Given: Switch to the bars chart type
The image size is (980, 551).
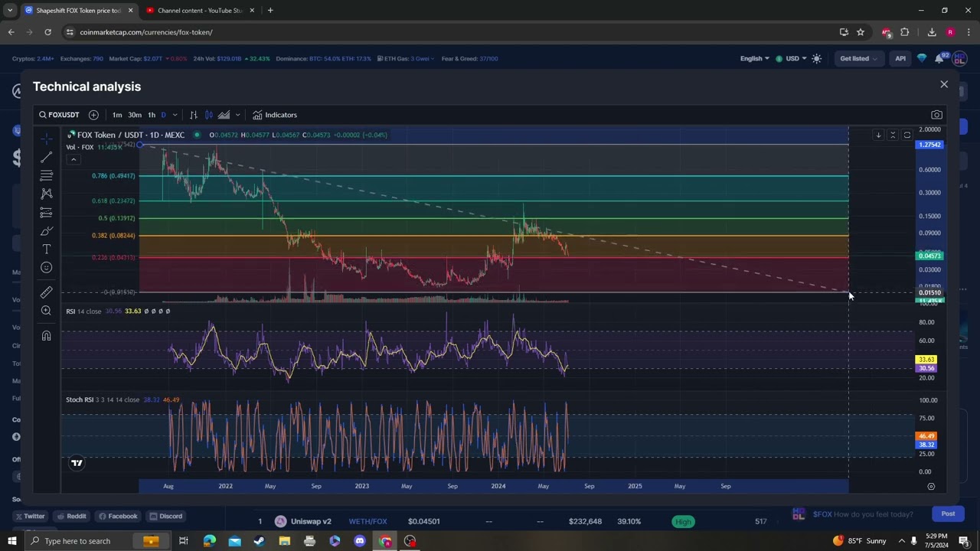Looking at the screenshot, I should point(193,115).
